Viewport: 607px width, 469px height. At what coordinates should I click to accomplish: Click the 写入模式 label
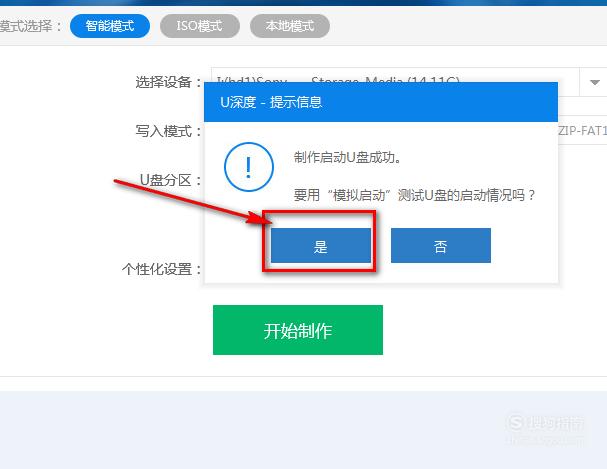(168, 131)
